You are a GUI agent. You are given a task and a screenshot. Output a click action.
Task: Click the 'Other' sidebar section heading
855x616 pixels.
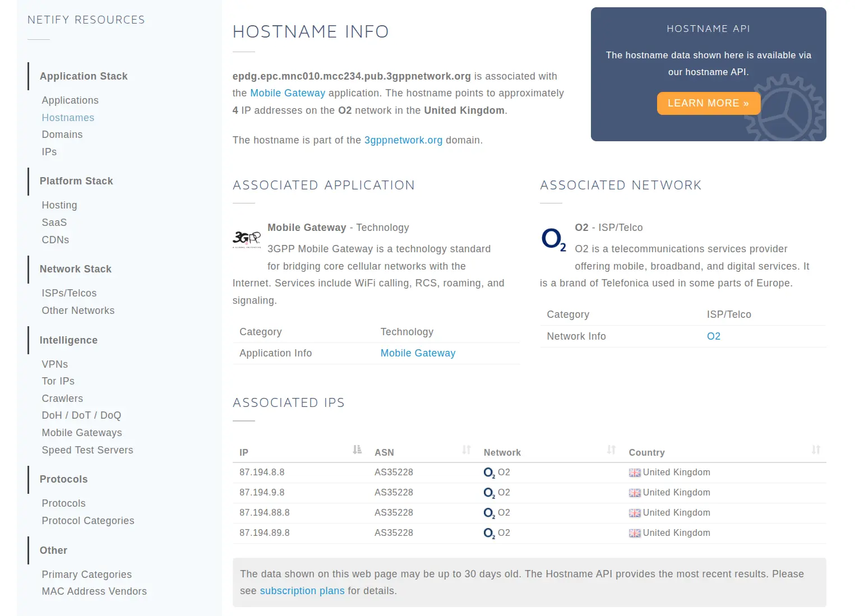53,550
